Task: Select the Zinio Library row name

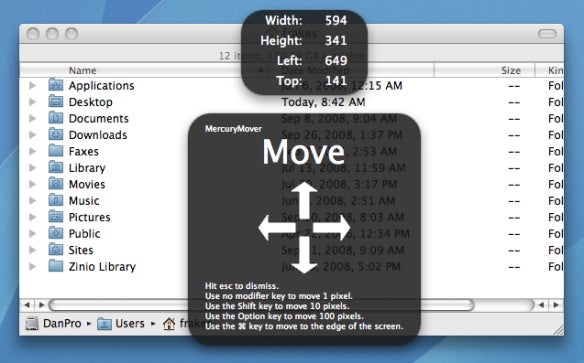Action: click(102, 267)
